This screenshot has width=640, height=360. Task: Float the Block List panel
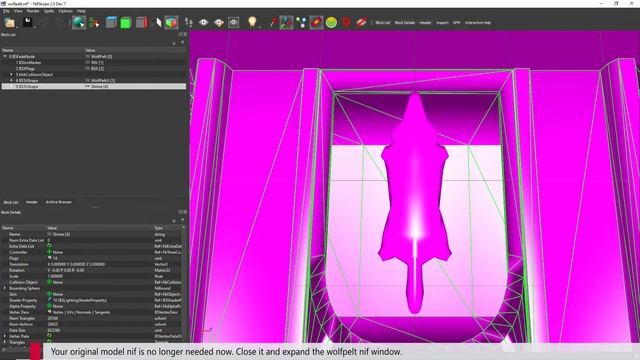[x=180, y=35]
